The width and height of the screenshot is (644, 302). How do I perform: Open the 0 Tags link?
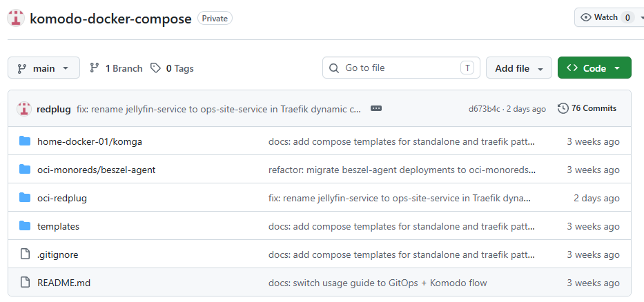172,68
